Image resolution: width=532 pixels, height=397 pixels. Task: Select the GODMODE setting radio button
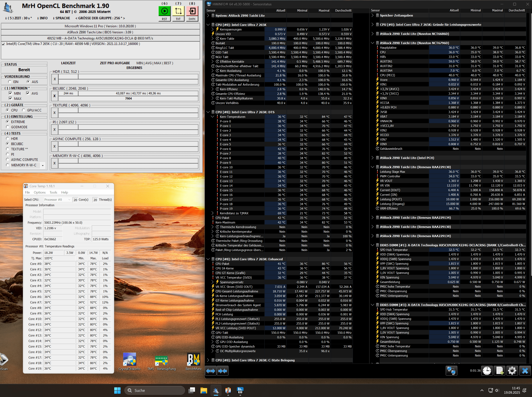pos(8,127)
